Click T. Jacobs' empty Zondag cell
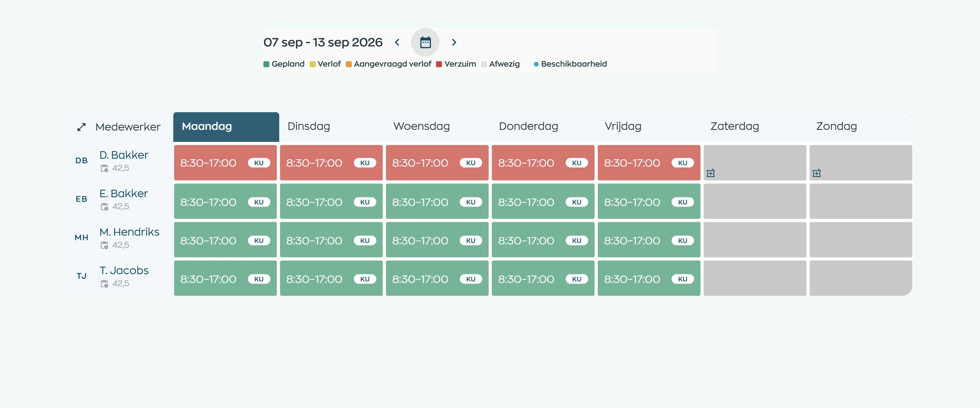 pos(861,278)
